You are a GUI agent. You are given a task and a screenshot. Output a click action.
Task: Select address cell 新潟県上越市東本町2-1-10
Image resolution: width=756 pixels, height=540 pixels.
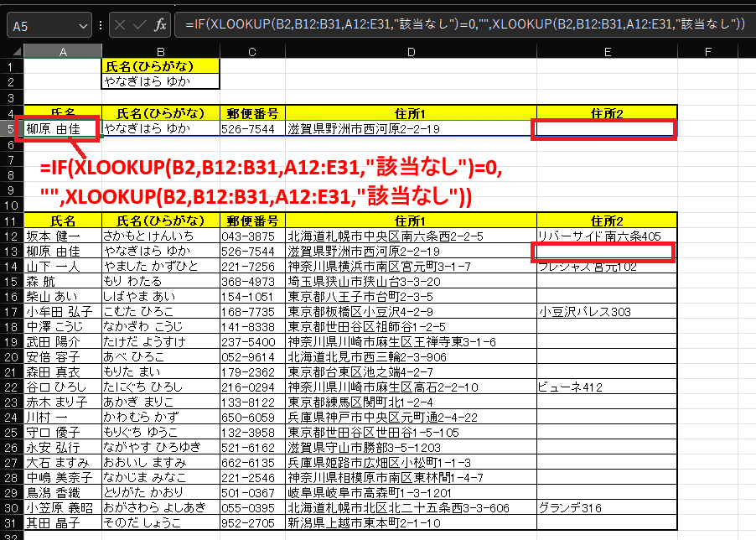411,523
